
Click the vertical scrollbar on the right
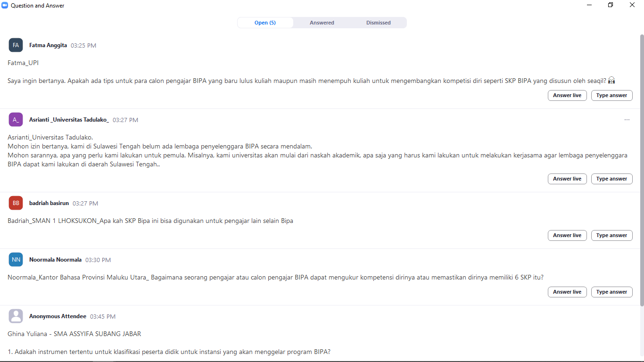coord(641,170)
